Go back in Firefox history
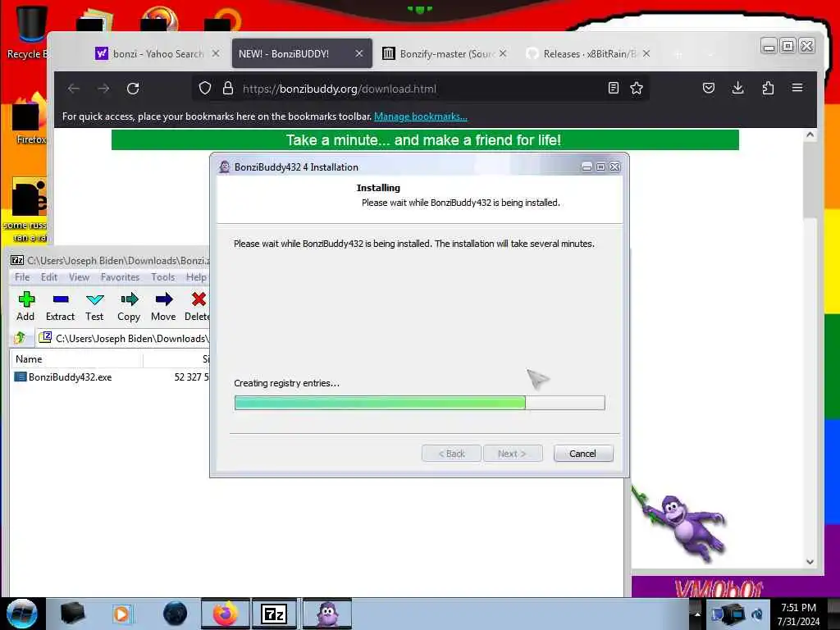Screen dimensions: 840x630 [x=74, y=89]
